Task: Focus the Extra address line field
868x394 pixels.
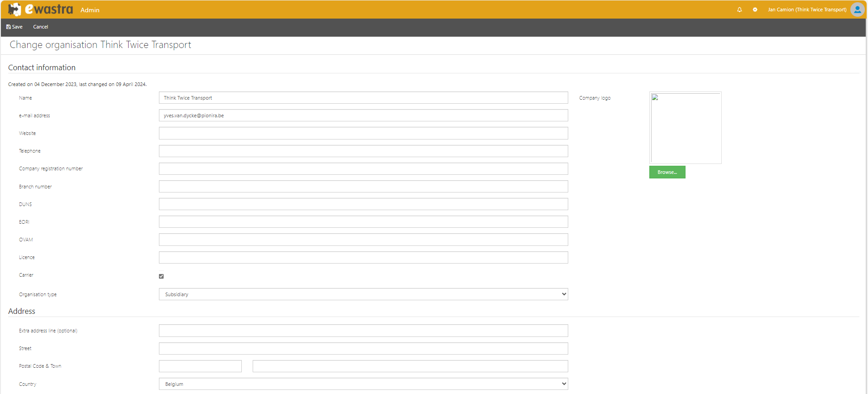Action: tap(363, 331)
